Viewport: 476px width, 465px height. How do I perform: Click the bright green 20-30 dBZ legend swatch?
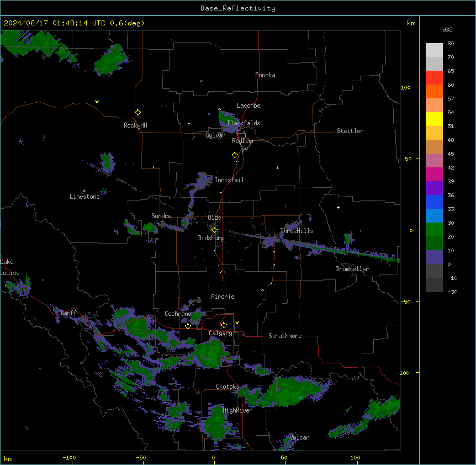[x=434, y=230]
